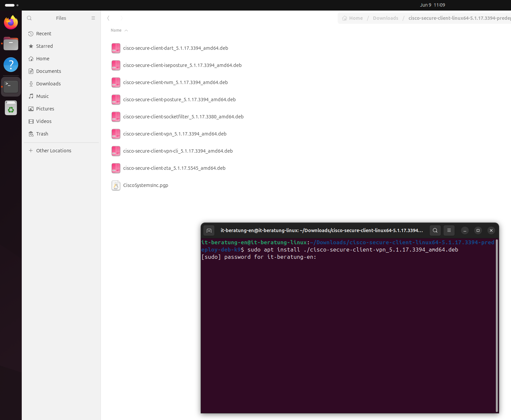Maximize the Terminal window

pos(478,230)
